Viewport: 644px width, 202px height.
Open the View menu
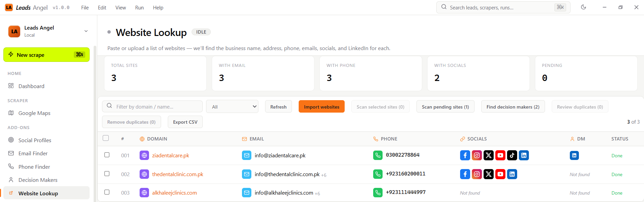click(x=120, y=7)
